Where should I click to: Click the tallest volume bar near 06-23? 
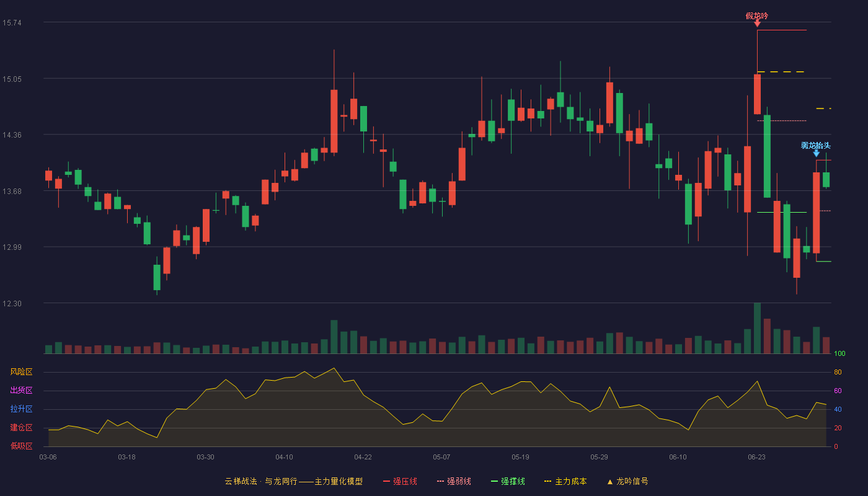(x=757, y=328)
